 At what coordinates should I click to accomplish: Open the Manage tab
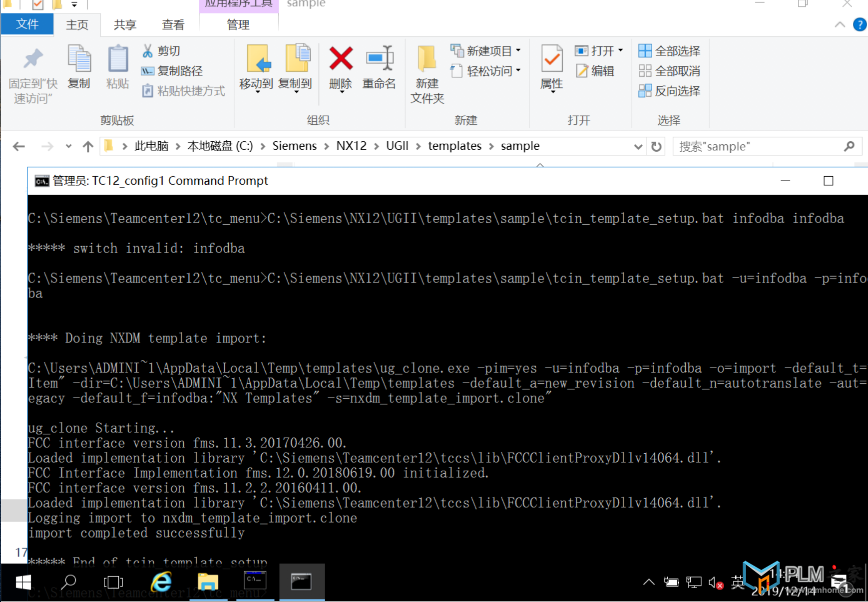click(x=238, y=25)
